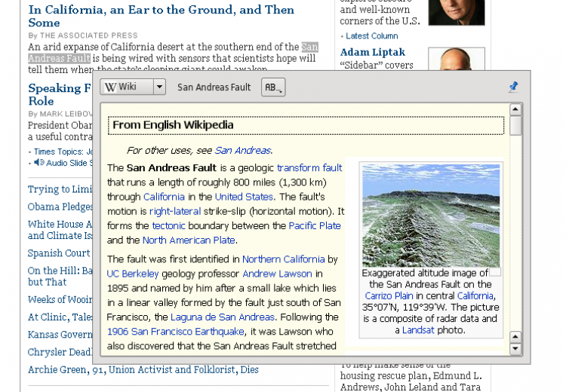566x392 pixels.
Task: Open 'In California, an Ear to the Ground' headline
Action: (161, 16)
